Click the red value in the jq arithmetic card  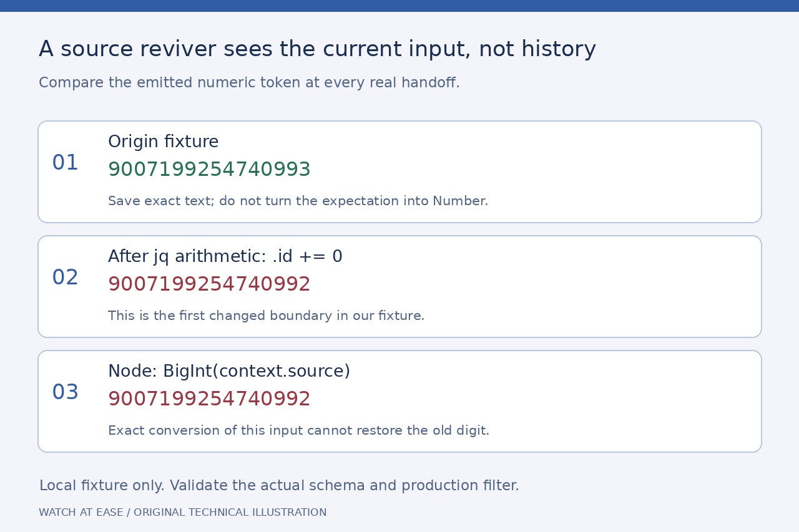209,284
